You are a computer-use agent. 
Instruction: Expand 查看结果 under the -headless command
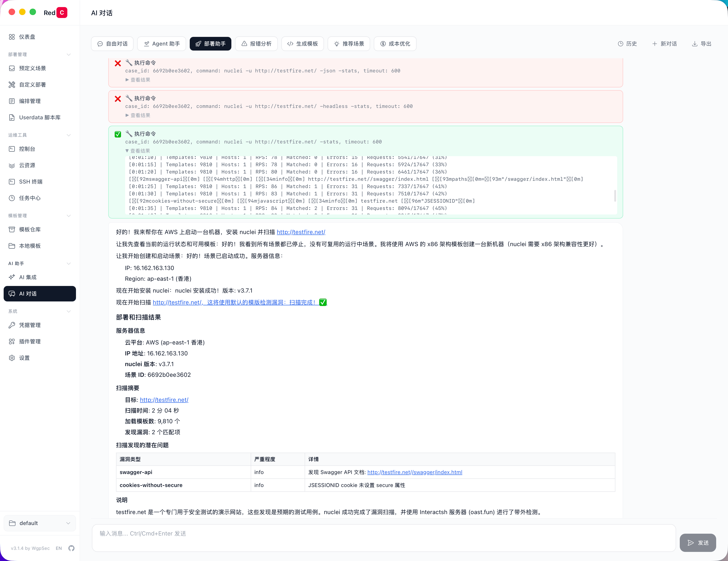click(138, 115)
